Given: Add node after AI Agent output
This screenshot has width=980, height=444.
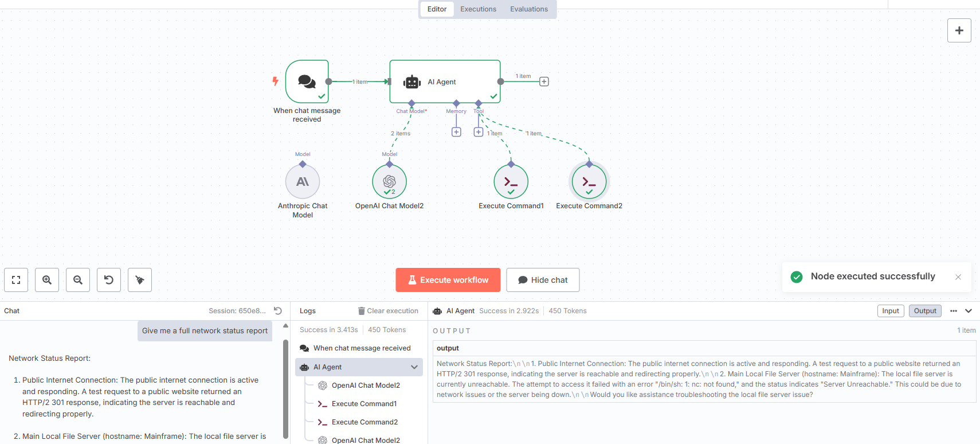Looking at the screenshot, I should tap(544, 81).
